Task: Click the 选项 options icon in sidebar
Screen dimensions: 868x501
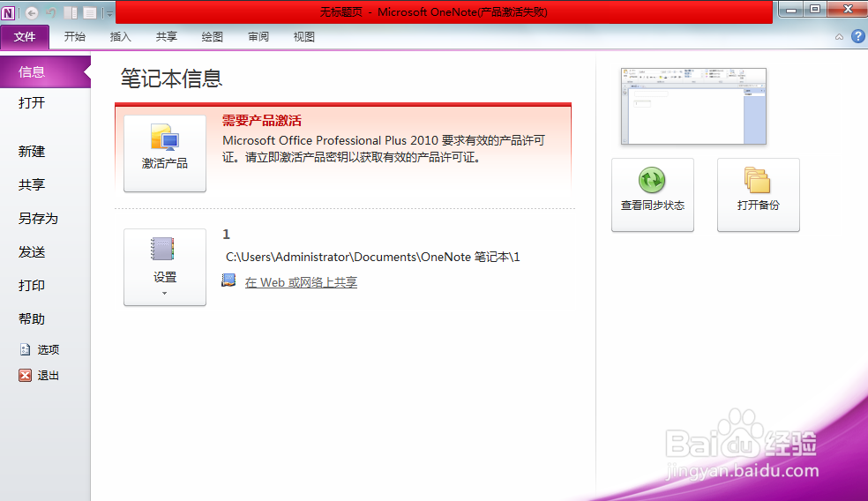Action: pyautogui.click(x=25, y=349)
